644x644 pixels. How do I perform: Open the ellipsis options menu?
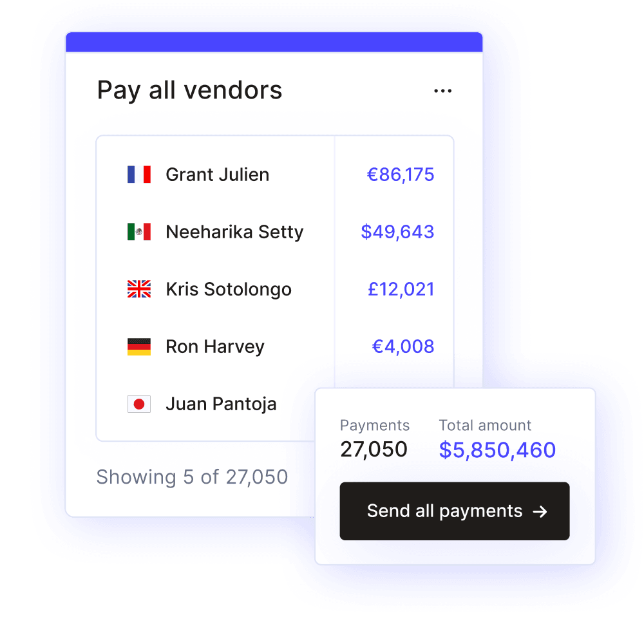click(x=443, y=90)
